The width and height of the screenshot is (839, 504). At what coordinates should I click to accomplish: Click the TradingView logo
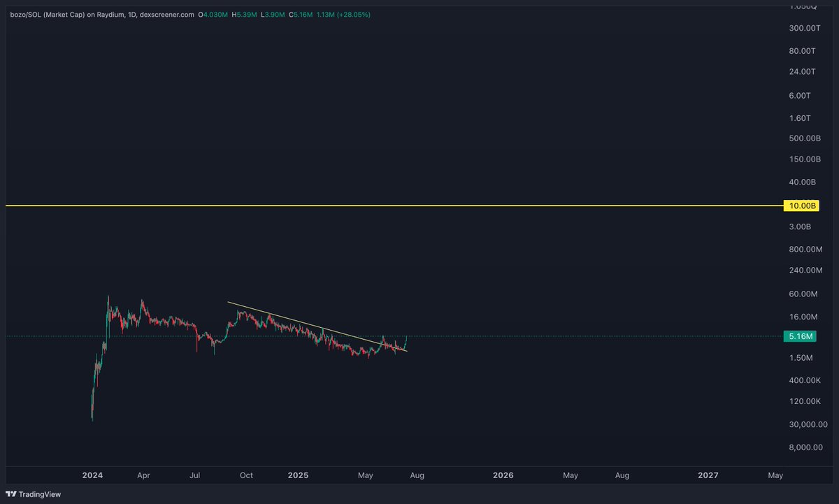[34, 494]
